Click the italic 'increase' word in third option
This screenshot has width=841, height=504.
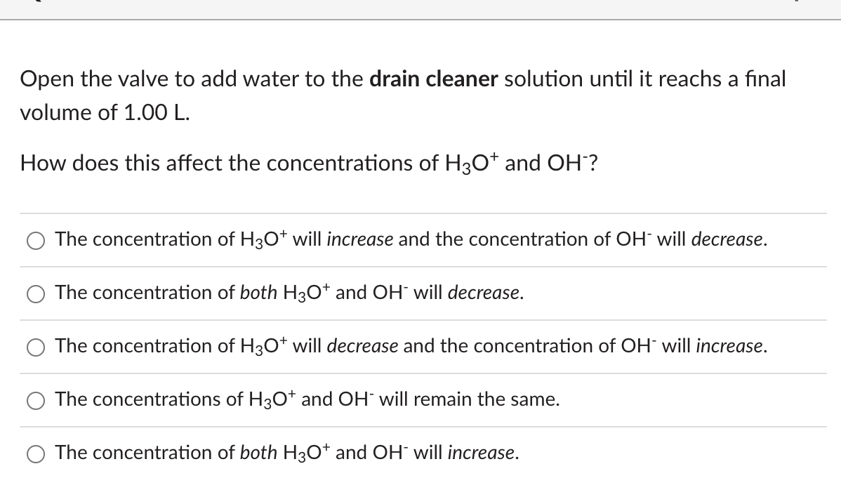(x=731, y=346)
